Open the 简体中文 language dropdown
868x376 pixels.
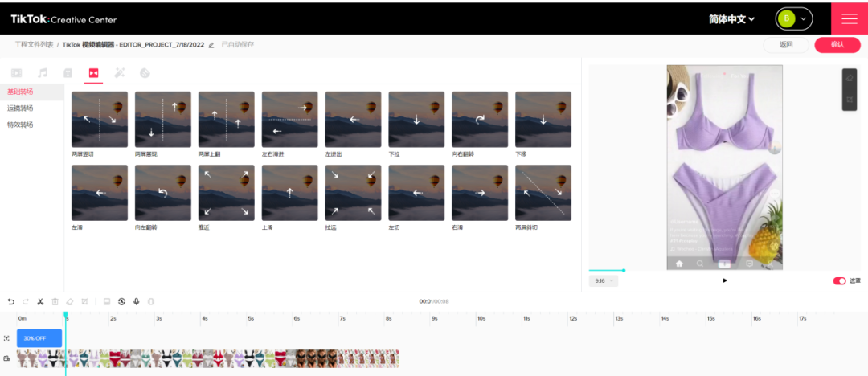pos(731,18)
